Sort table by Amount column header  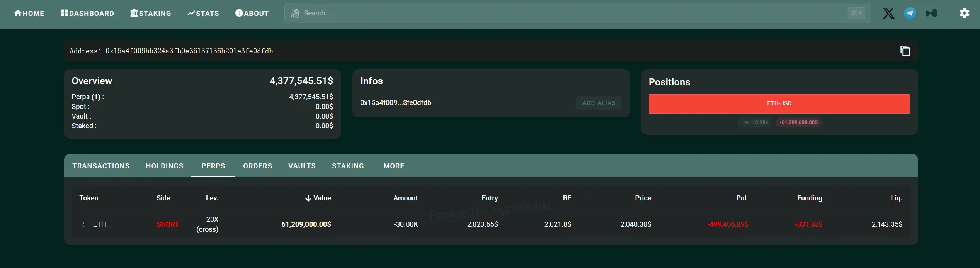pyautogui.click(x=405, y=198)
